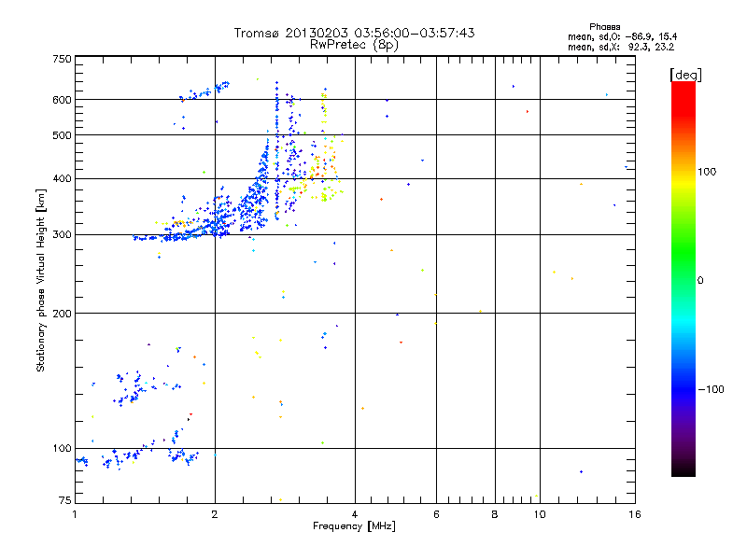Click the x-axis tick label '10'
Viewport: 747px width, 560px height.
pyautogui.click(x=540, y=514)
